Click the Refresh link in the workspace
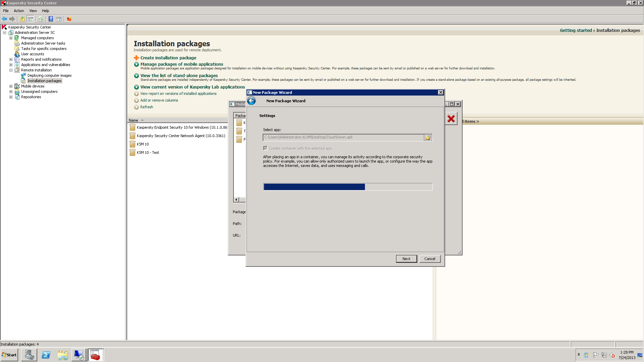Image resolution: width=644 pixels, height=362 pixels. pos(147,107)
